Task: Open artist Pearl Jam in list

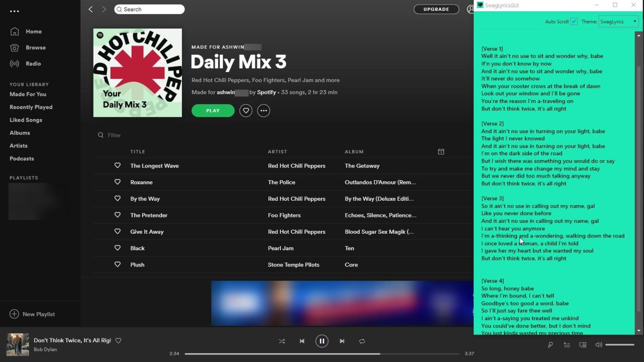Action: pyautogui.click(x=280, y=248)
